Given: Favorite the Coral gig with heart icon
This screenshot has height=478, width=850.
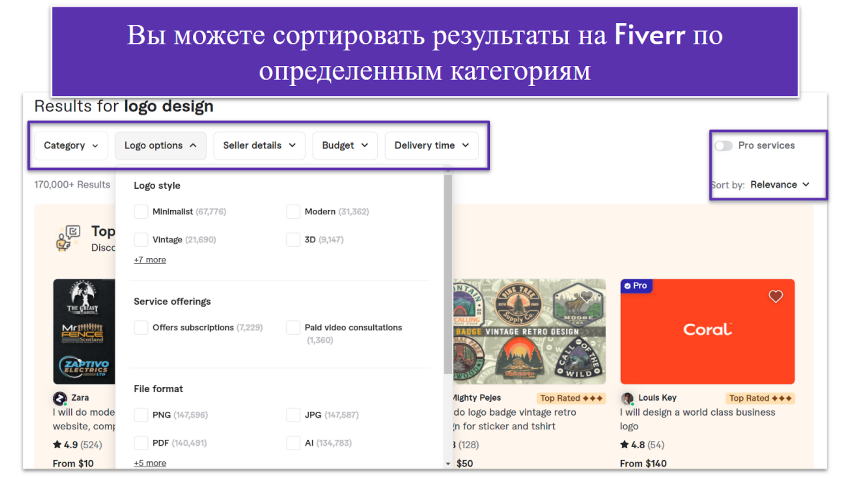Looking at the screenshot, I should (x=776, y=296).
